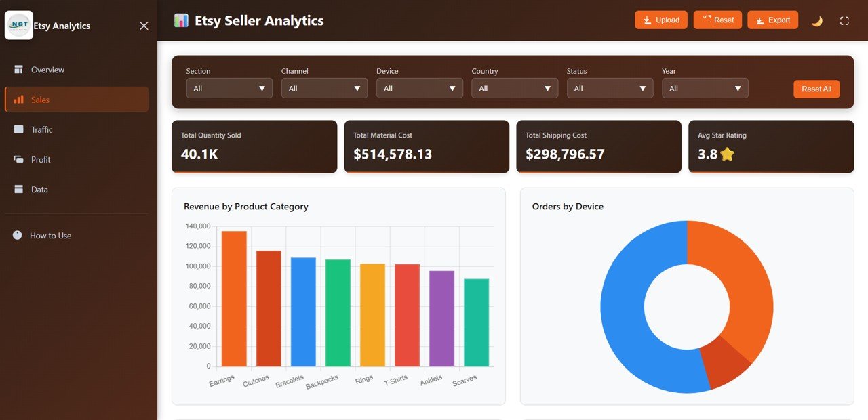
Task: Open fullscreen mode with the expand icon
Action: tap(844, 20)
